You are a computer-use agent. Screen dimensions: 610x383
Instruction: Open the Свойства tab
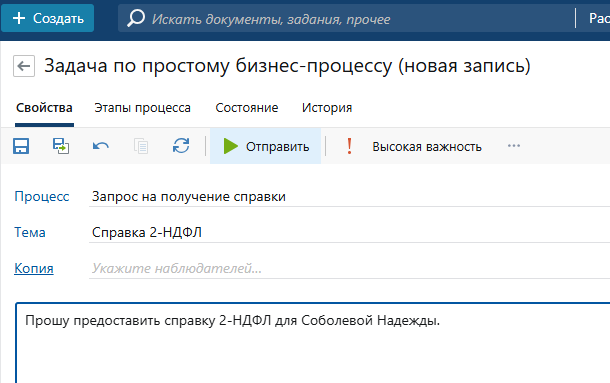44,107
